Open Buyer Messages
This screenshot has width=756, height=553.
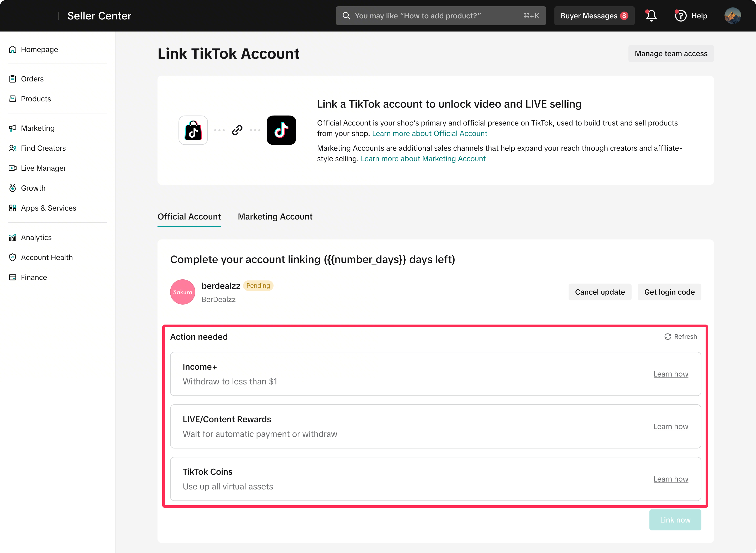click(x=594, y=16)
